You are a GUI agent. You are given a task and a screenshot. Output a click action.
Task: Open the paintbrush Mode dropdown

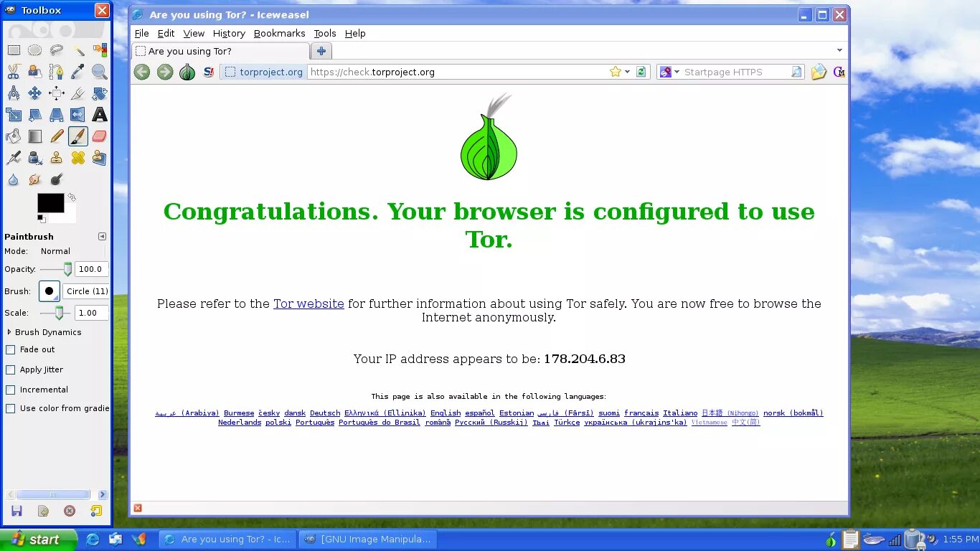[x=70, y=251]
